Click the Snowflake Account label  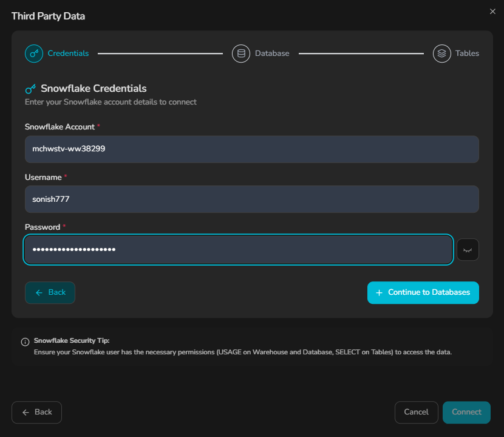pos(60,127)
